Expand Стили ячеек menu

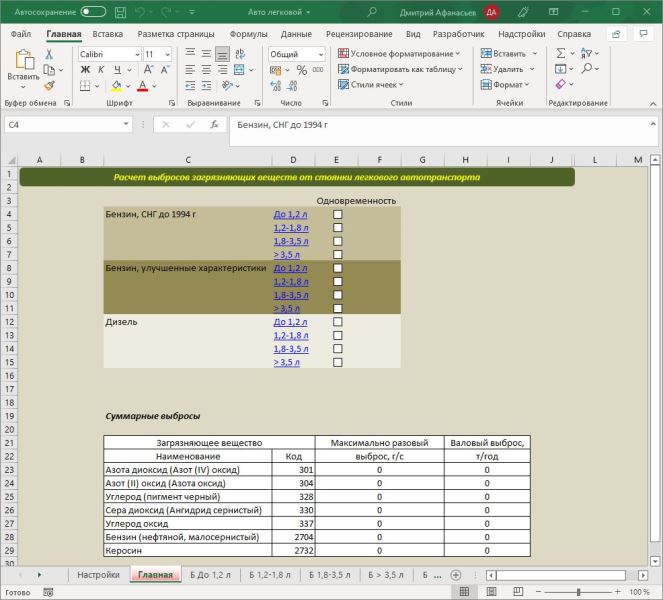(x=370, y=85)
